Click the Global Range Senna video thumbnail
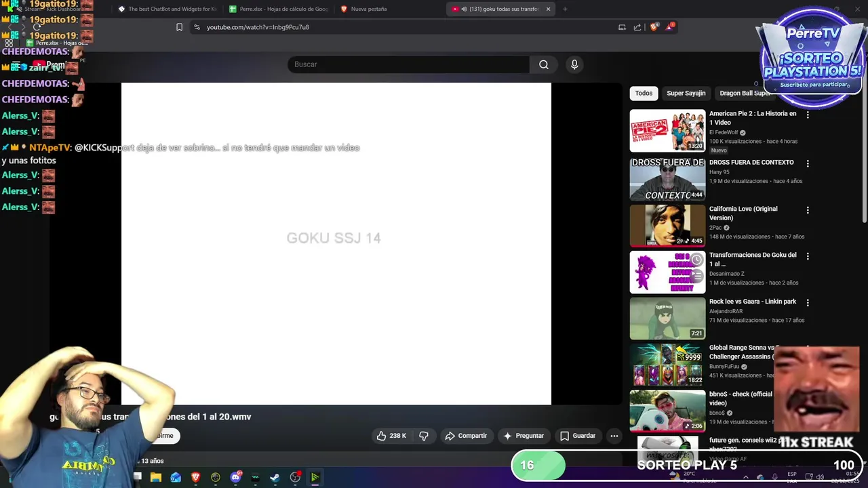 click(x=667, y=365)
